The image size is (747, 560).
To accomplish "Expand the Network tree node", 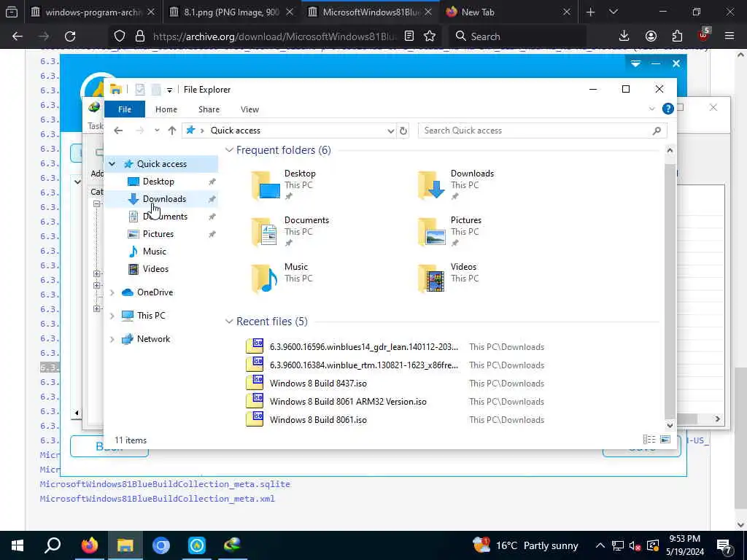I will tap(112, 339).
